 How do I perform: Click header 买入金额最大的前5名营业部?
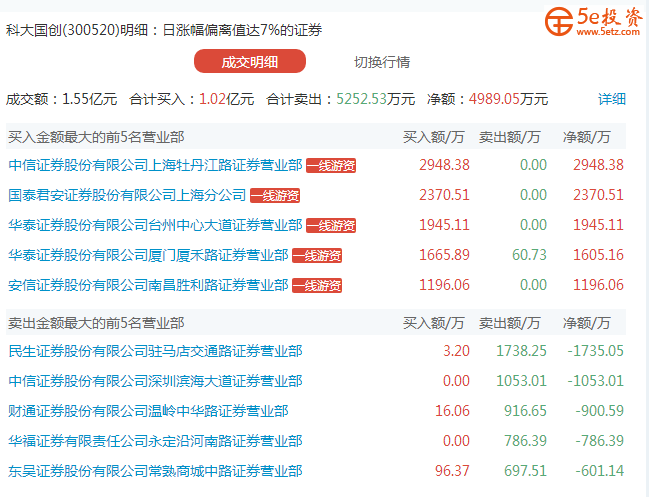click(96, 137)
